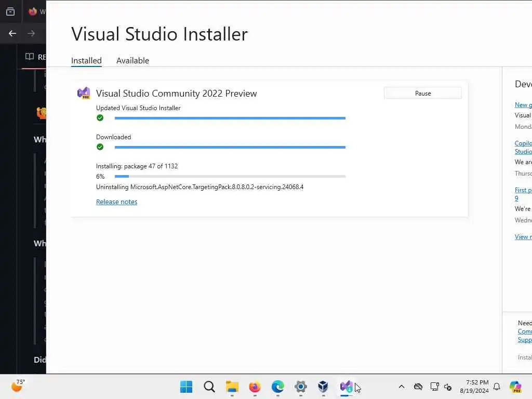The height and width of the screenshot is (399, 532).
Task: Click Visual Studio Installer taskbar icon
Action: point(347,387)
